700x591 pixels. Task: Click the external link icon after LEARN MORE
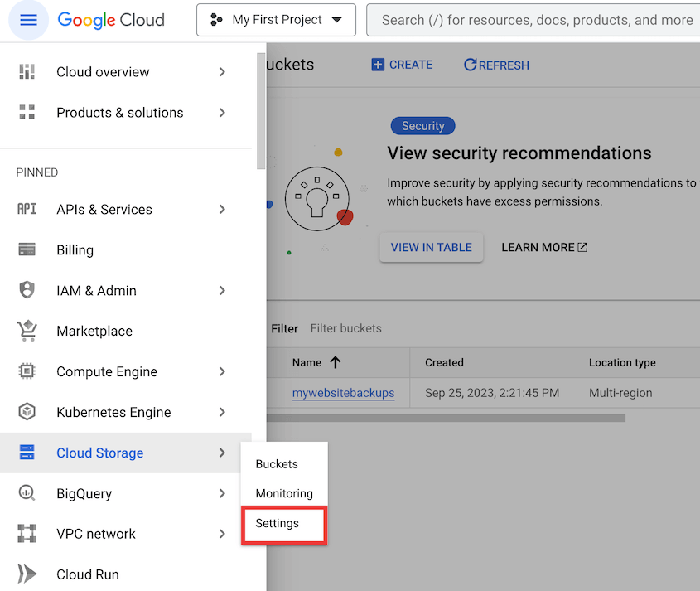coord(582,248)
